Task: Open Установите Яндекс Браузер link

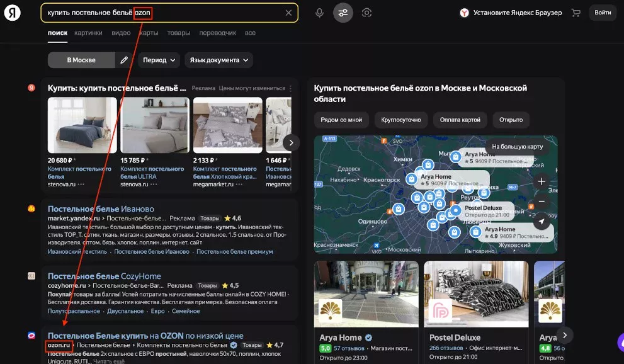Action: tap(518, 13)
